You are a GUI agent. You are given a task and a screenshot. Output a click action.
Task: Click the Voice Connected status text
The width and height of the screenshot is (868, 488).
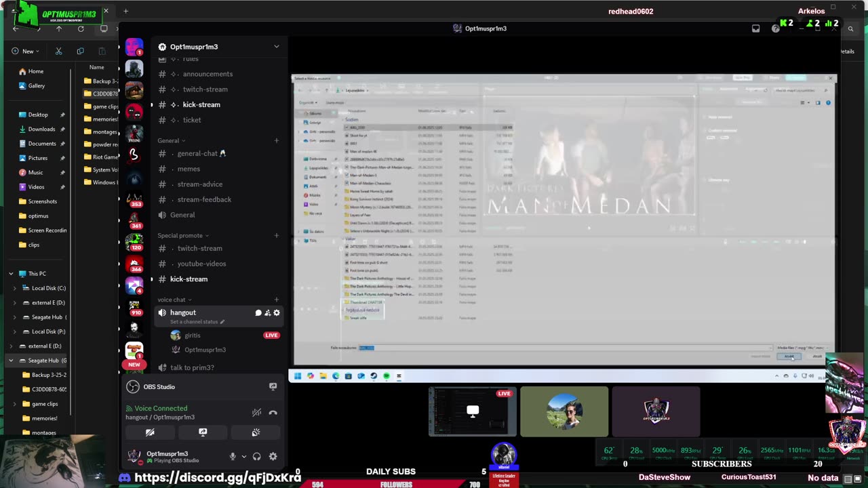click(x=161, y=408)
